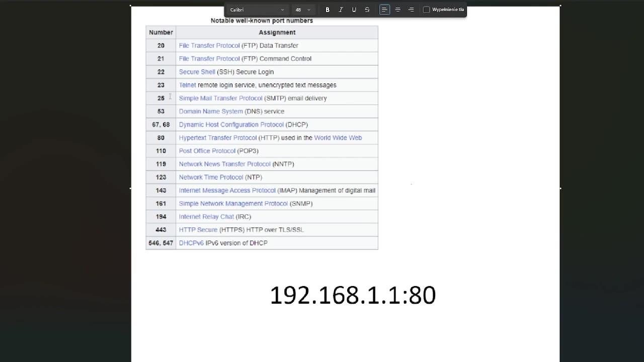Visit the Domain Name System link

click(211, 111)
